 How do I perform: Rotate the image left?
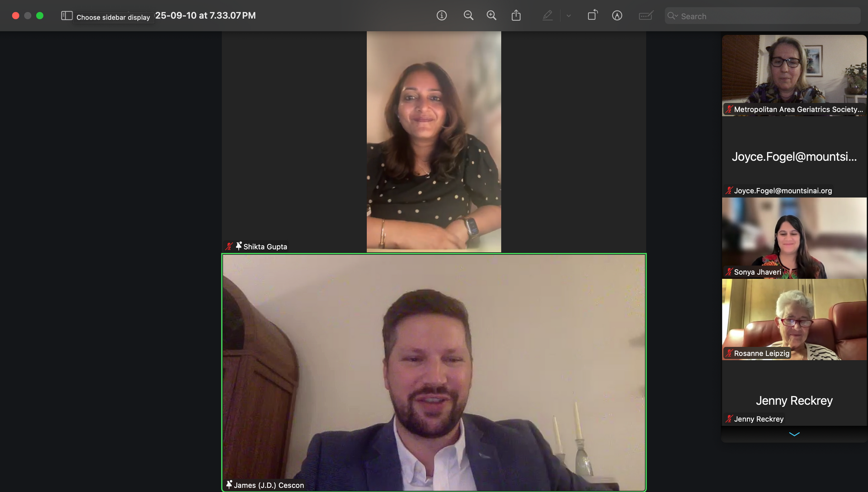[592, 15]
